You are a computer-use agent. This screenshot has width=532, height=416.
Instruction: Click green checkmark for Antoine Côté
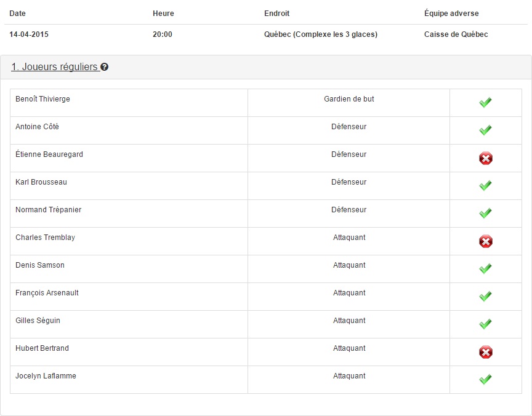[x=486, y=130]
